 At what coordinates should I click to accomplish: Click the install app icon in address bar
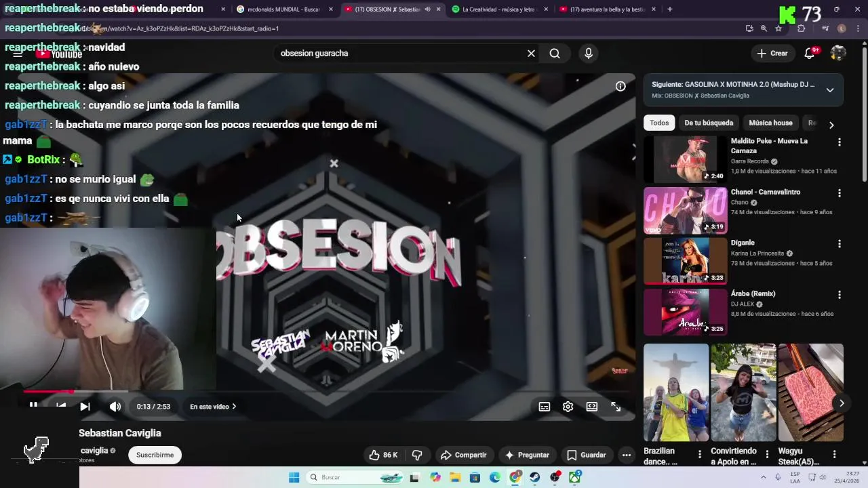pyautogui.click(x=749, y=28)
